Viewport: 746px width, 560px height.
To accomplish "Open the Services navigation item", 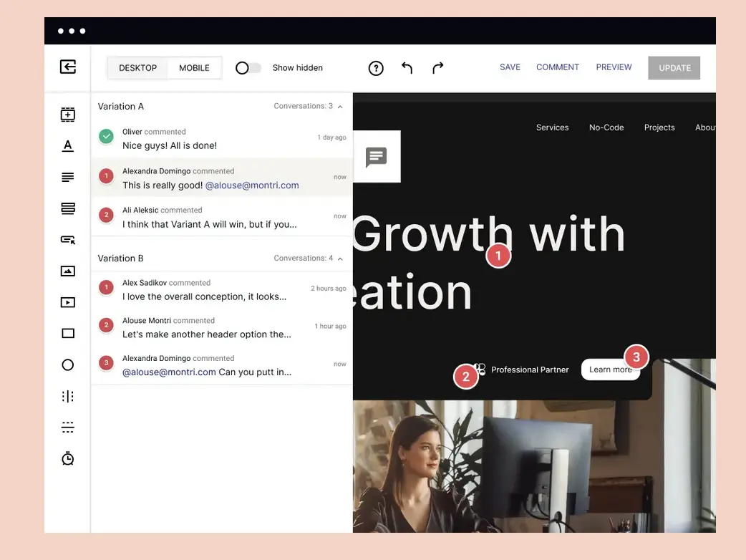I will pyautogui.click(x=552, y=127).
